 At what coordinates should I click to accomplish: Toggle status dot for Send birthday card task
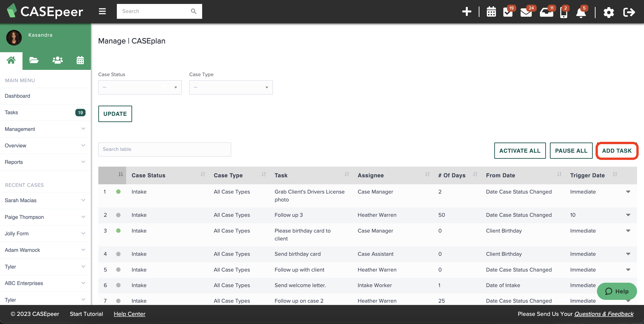(x=118, y=254)
